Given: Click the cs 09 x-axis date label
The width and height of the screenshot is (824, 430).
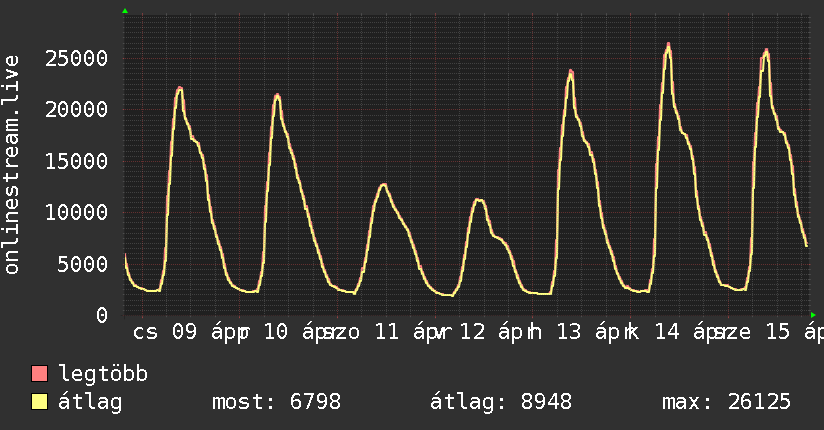Looking at the screenshot, I should pos(164,332).
